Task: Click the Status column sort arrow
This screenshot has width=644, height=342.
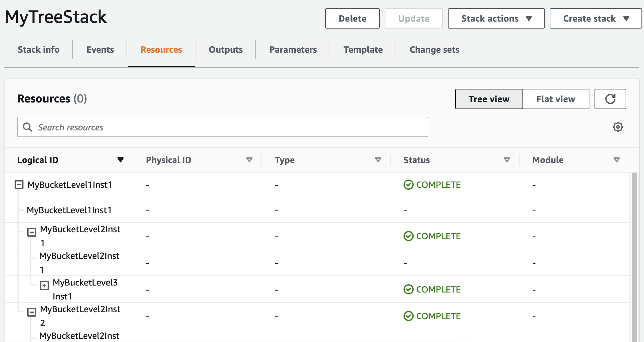Action: [507, 160]
